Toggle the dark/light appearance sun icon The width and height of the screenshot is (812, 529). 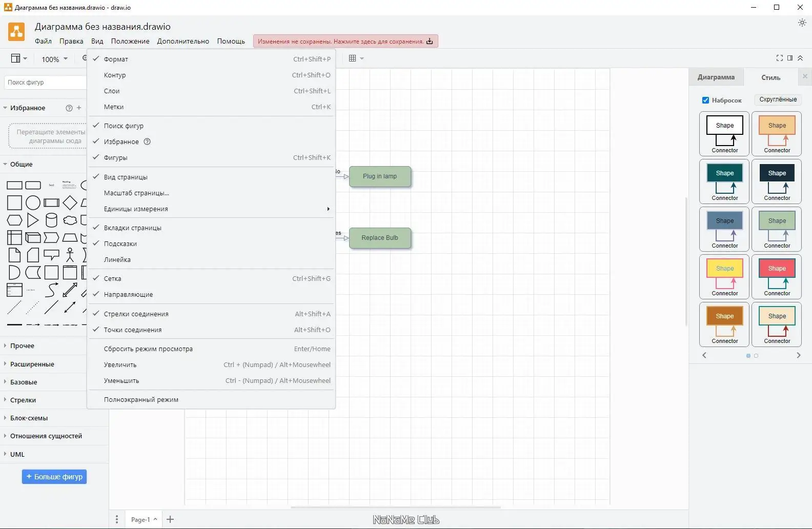(802, 23)
